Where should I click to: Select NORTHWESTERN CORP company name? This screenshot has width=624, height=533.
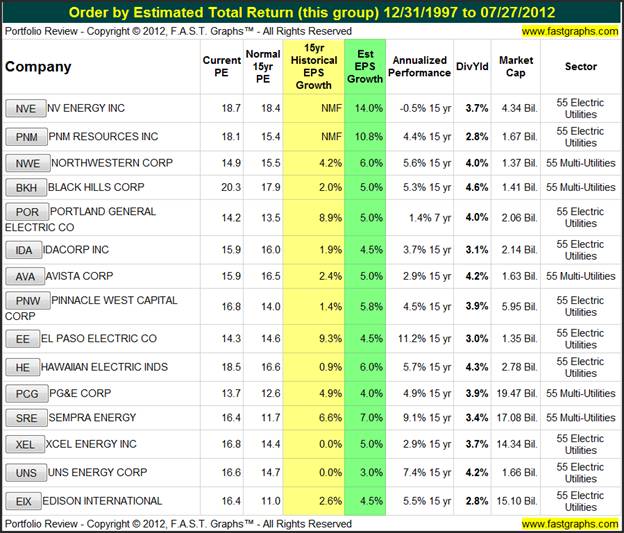pos(112,163)
